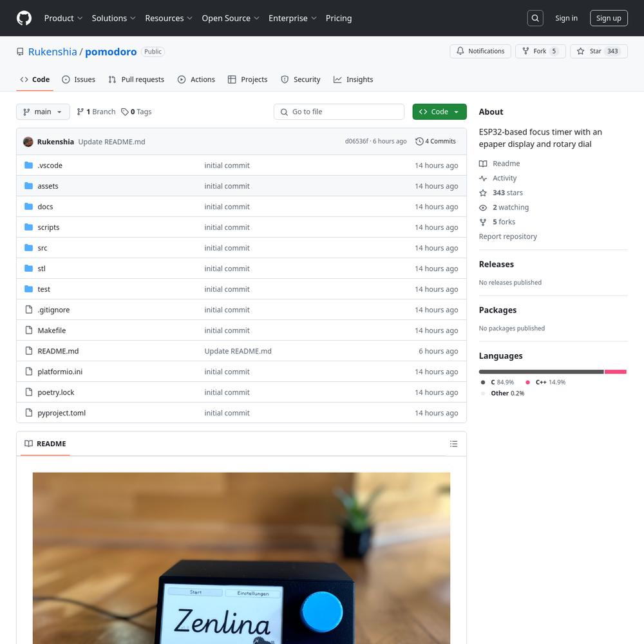The width and height of the screenshot is (644, 644).
Task: Click the scripts folder icon
Action: point(28,227)
